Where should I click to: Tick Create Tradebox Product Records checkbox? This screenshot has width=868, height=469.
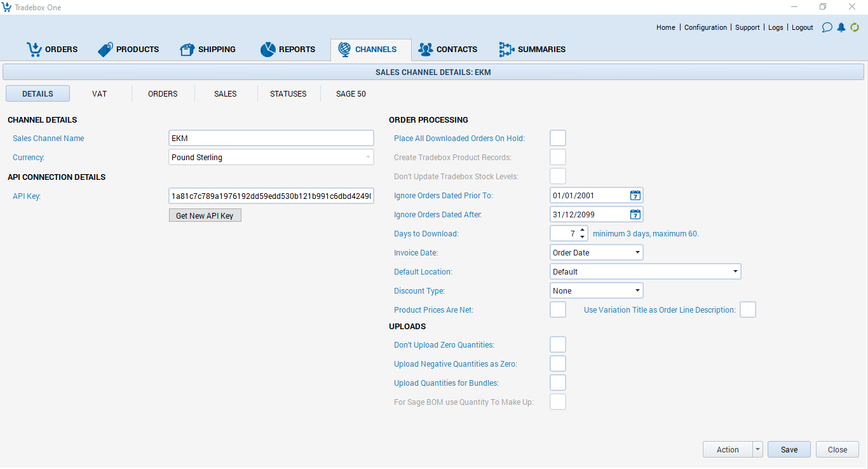pos(558,157)
